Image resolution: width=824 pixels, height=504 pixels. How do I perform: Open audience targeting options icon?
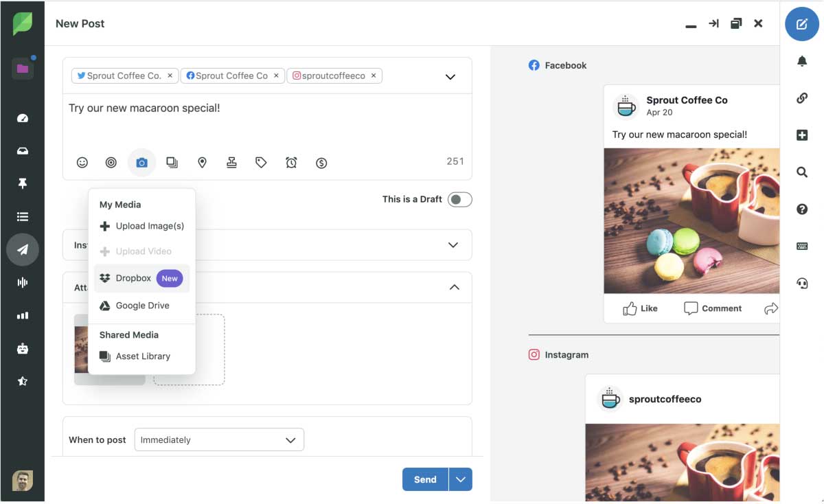coord(111,163)
